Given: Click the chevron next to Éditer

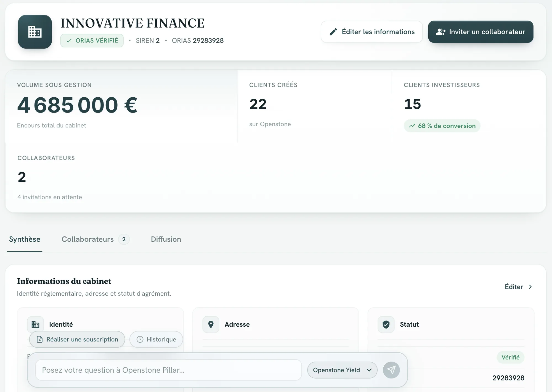Looking at the screenshot, I should point(530,287).
